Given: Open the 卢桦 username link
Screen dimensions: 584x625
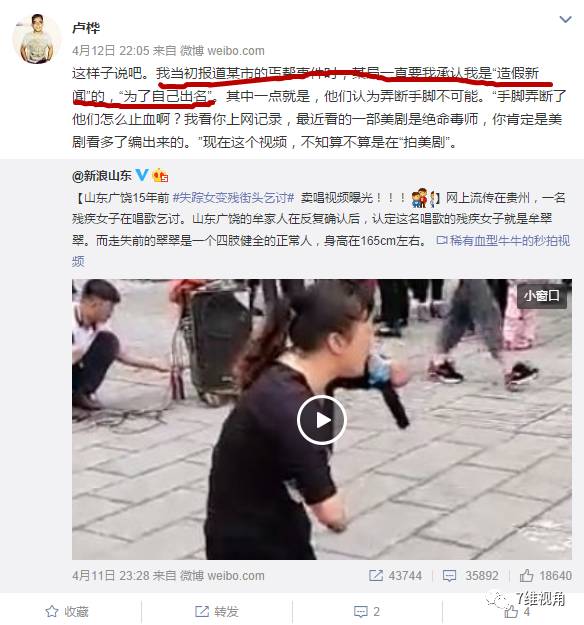Looking at the screenshot, I should pyautogui.click(x=86, y=28).
